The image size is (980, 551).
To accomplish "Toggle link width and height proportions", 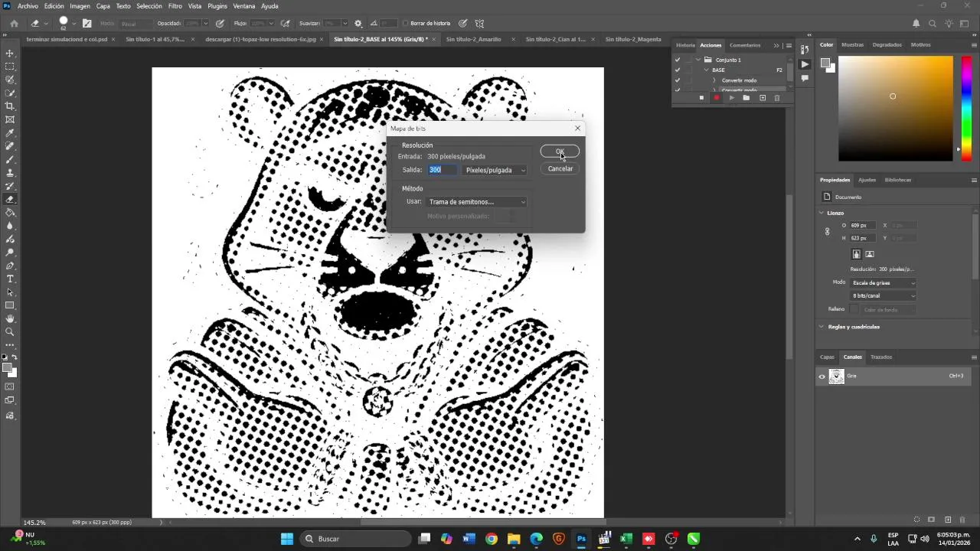I will click(x=827, y=232).
